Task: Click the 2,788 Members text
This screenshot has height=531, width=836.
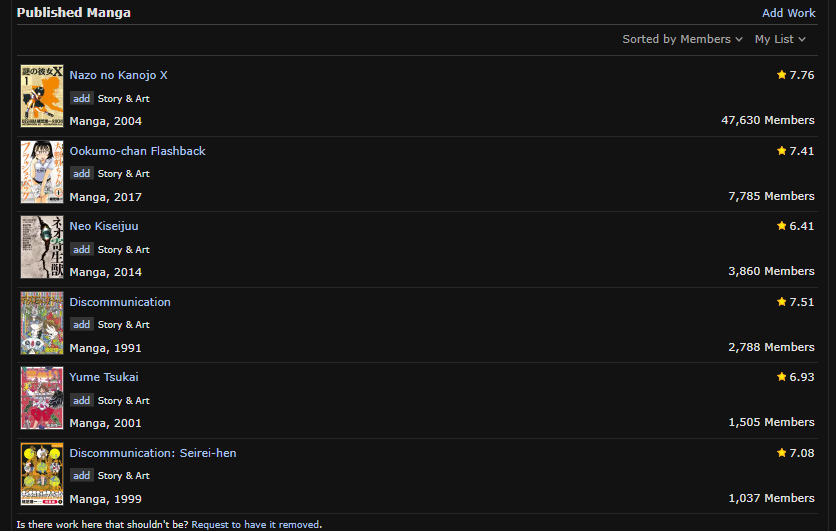Action: tap(771, 347)
